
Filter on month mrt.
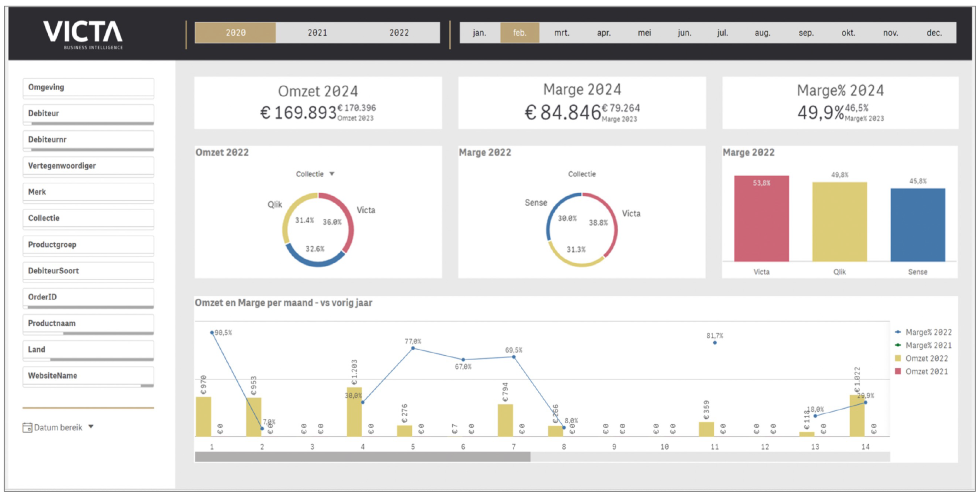562,33
